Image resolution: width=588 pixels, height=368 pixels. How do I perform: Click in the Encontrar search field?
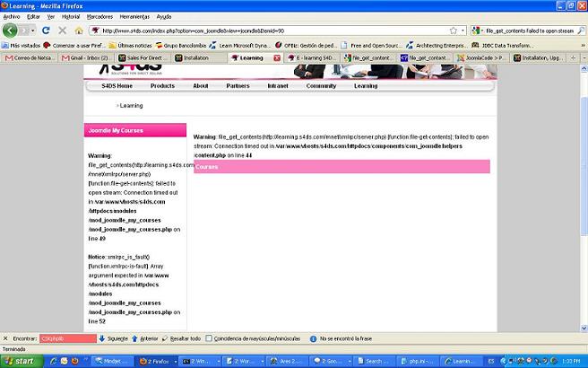click(67, 338)
